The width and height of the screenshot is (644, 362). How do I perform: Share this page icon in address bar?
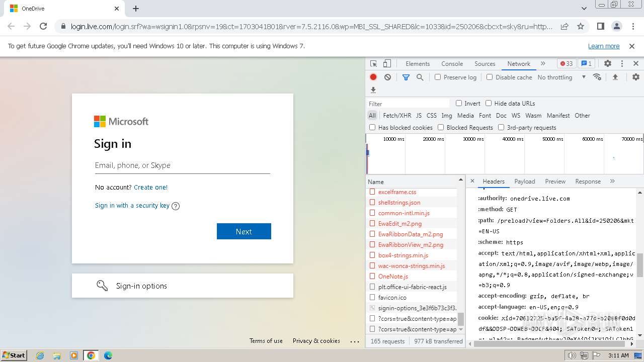point(565,26)
